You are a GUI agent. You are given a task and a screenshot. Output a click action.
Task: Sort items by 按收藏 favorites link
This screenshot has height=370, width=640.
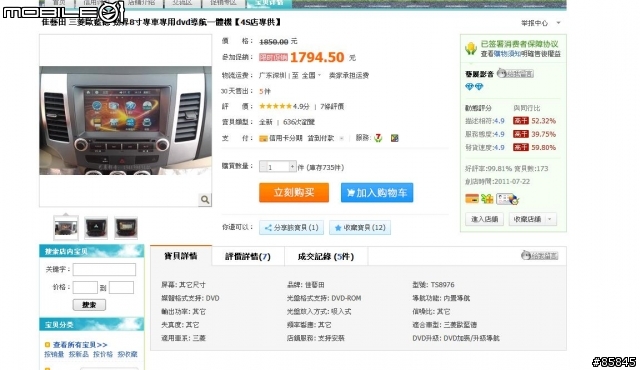tap(127, 354)
